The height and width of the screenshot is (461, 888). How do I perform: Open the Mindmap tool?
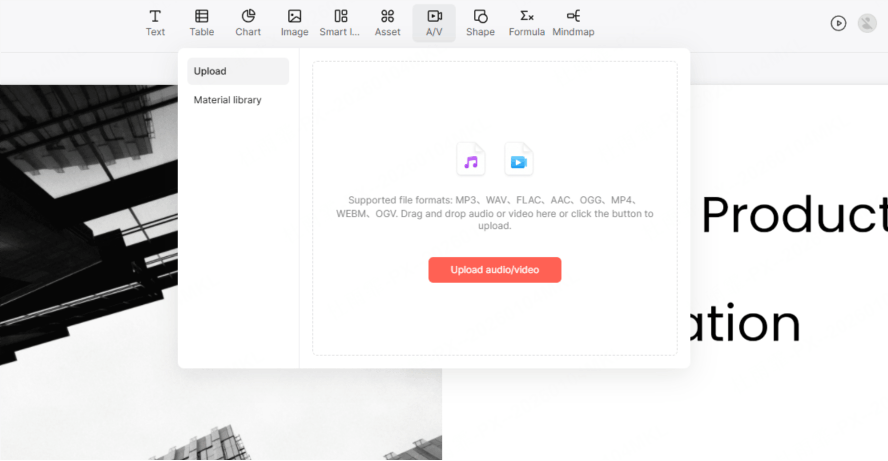573,23
